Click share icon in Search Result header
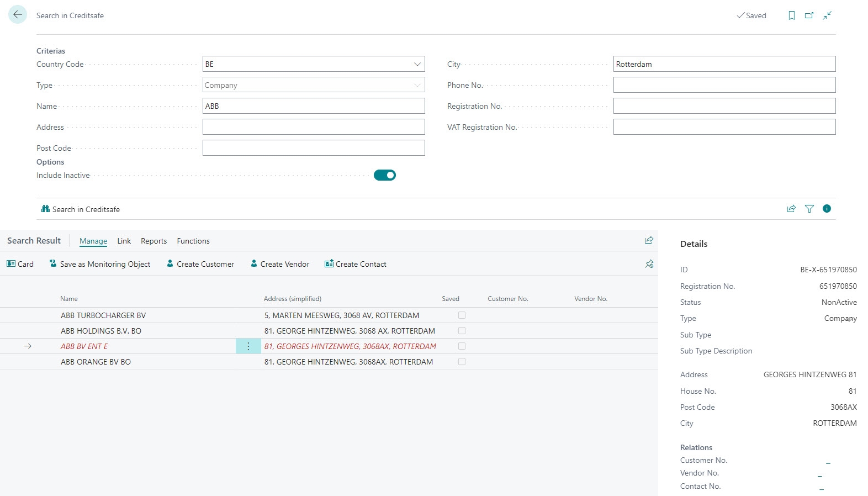 click(x=649, y=240)
